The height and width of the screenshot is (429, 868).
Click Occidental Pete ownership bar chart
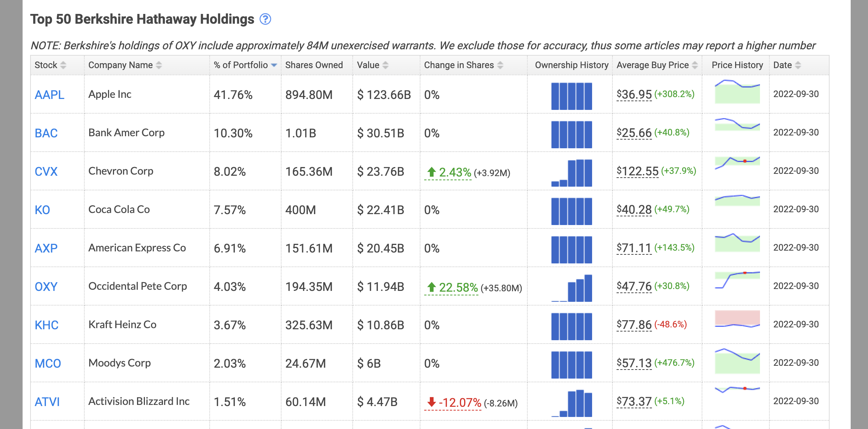point(571,288)
